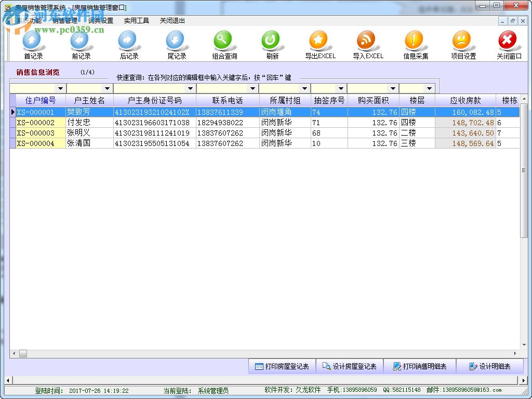Click the grid's scroll right arrow
532x399 pixels.
point(515,353)
